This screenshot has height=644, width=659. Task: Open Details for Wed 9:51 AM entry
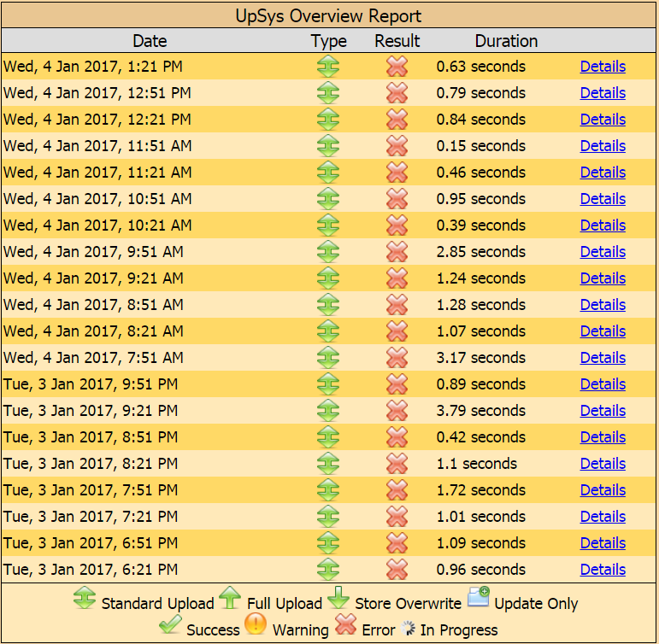(603, 252)
